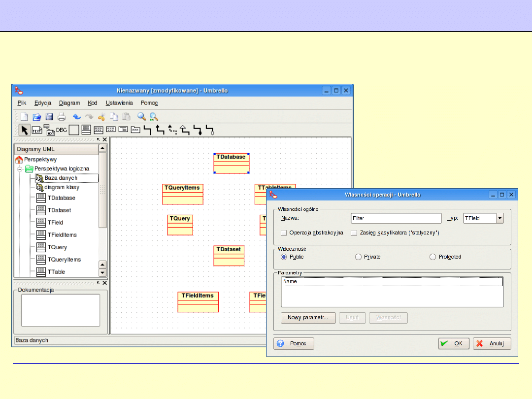Select the DBC box tool
This screenshot has width=532, height=399.
click(x=61, y=130)
